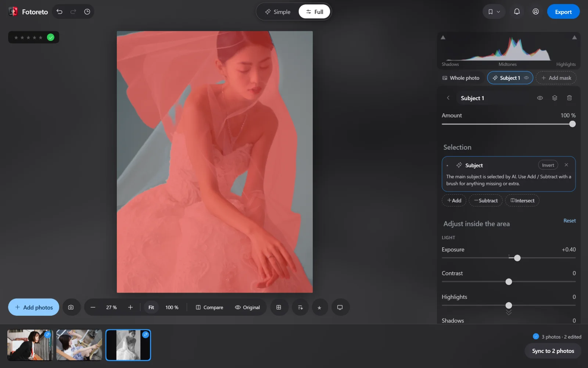588x368 pixels.
Task: Select the Subject 1 mask tab
Action: (x=510, y=78)
